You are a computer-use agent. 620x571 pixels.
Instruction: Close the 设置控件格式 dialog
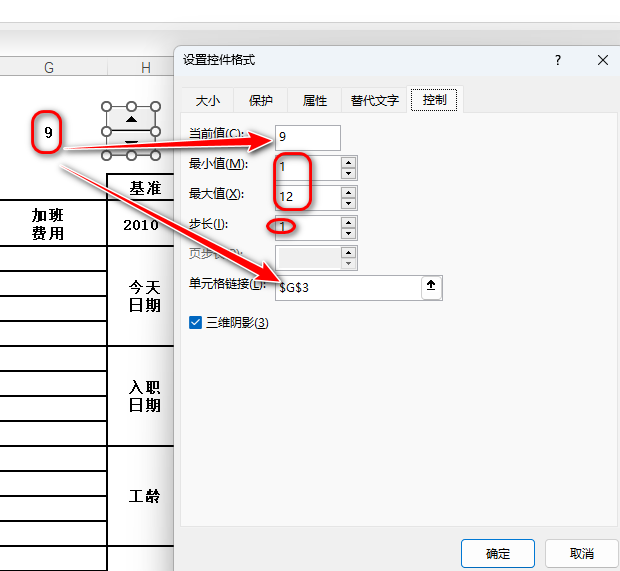point(603,60)
